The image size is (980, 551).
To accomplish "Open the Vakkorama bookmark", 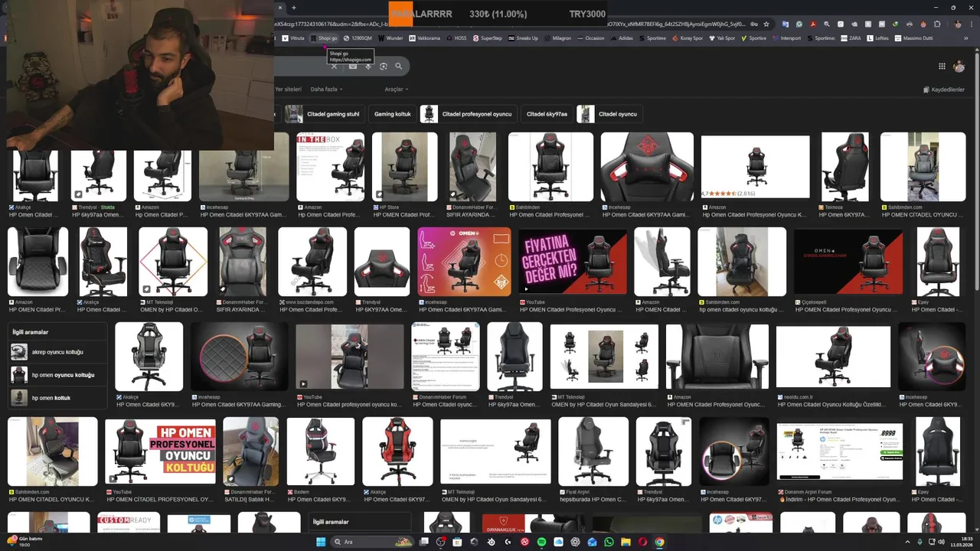I will click(x=425, y=38).
